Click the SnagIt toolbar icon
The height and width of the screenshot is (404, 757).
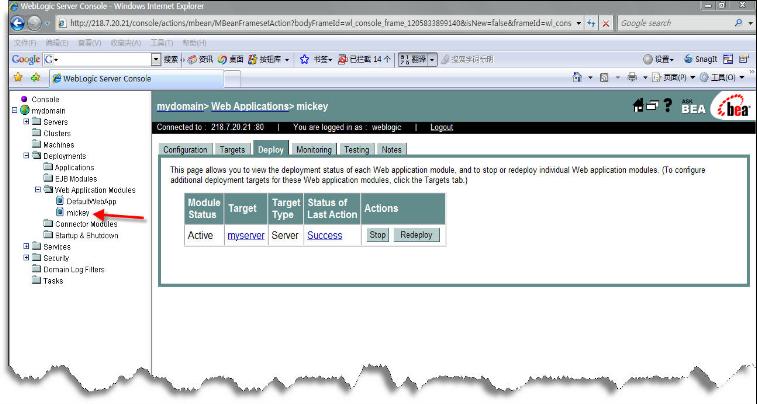click(x=688, y=59)
